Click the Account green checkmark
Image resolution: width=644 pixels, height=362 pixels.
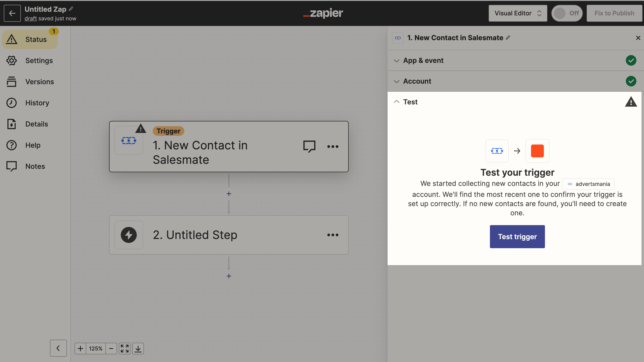631,81
